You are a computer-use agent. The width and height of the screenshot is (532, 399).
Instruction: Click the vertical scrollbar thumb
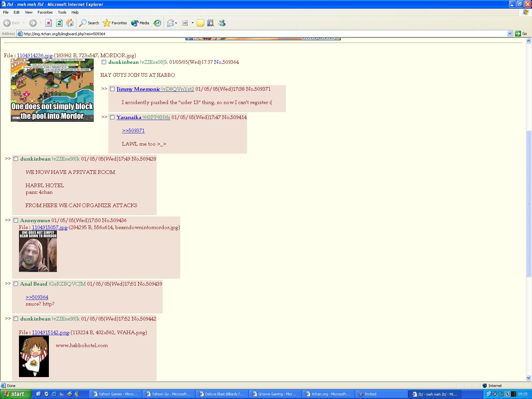click(529, 203)
